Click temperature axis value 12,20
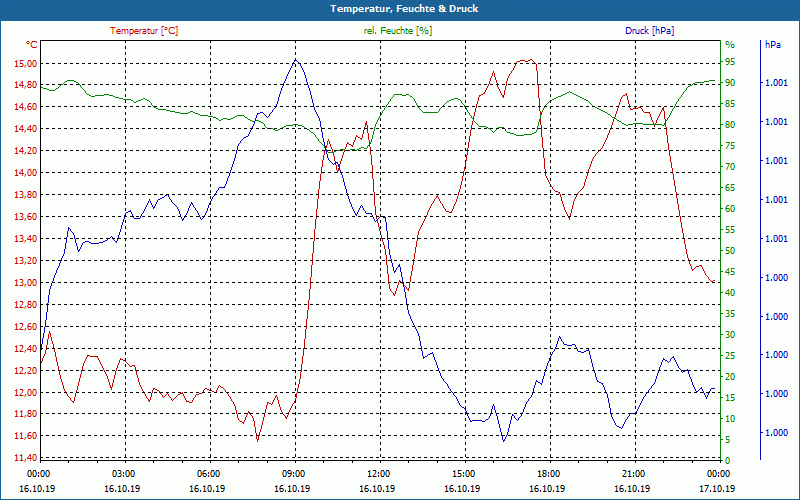 pos(28,370)
